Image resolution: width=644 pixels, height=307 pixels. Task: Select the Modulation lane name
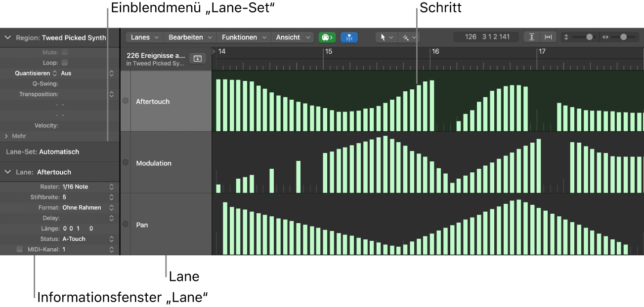point(154,163)
